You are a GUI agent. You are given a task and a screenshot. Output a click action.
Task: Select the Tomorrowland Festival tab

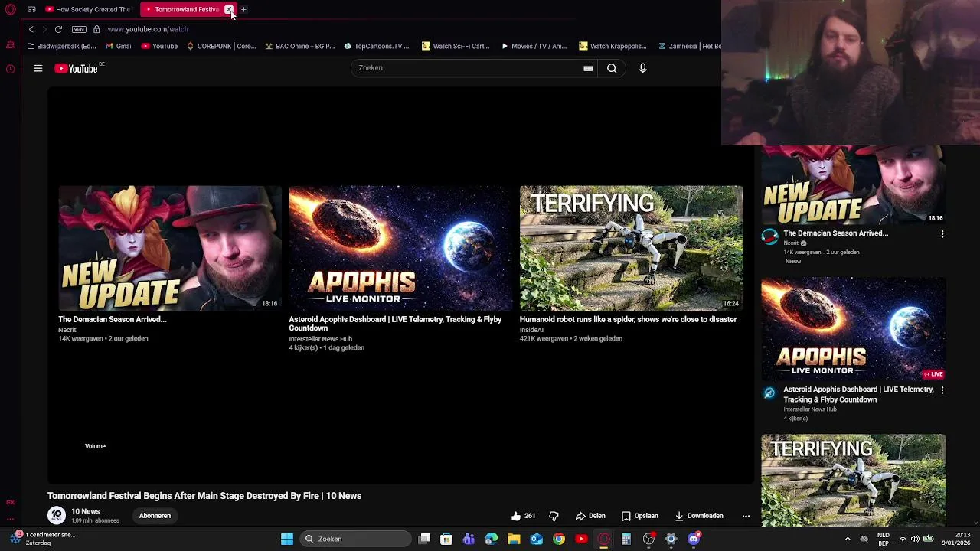(x=184, y=9)
